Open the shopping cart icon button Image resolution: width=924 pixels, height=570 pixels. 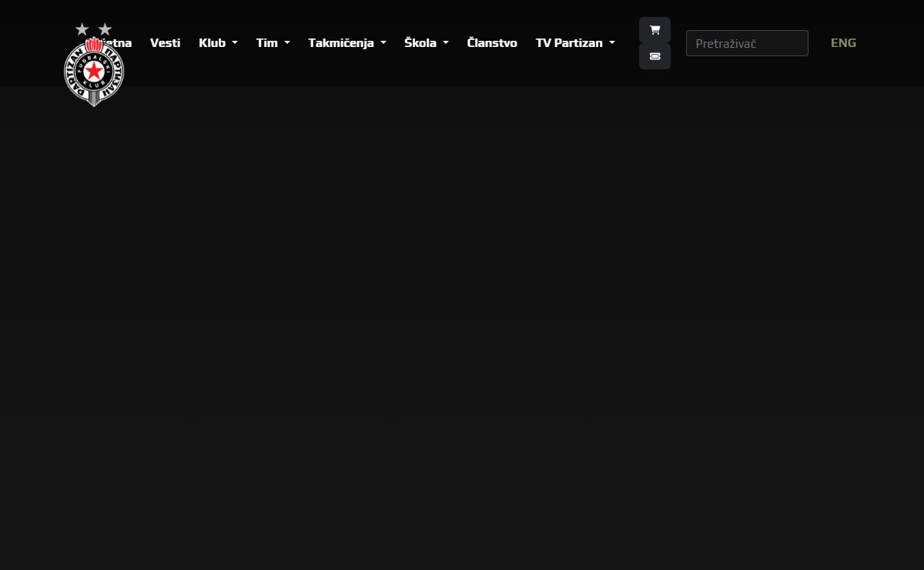pos(654,30)
